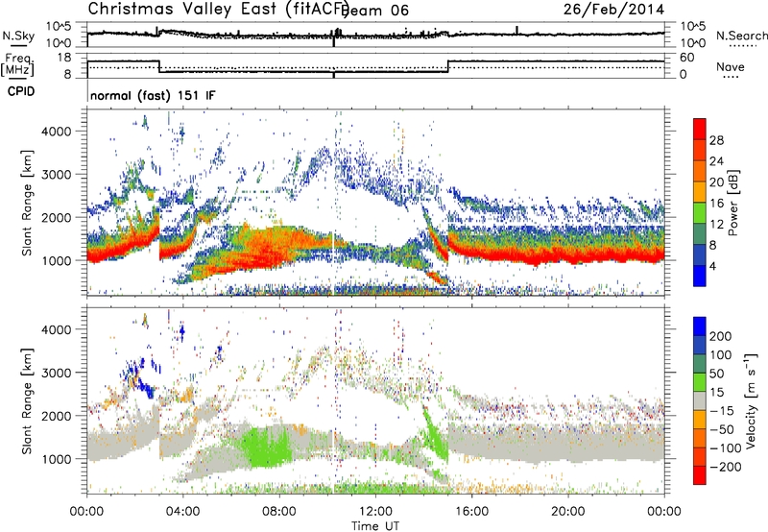768x532 pixels.
Task: Click the 4000 tick on the power panel
Action: click(x=56, y=132)
